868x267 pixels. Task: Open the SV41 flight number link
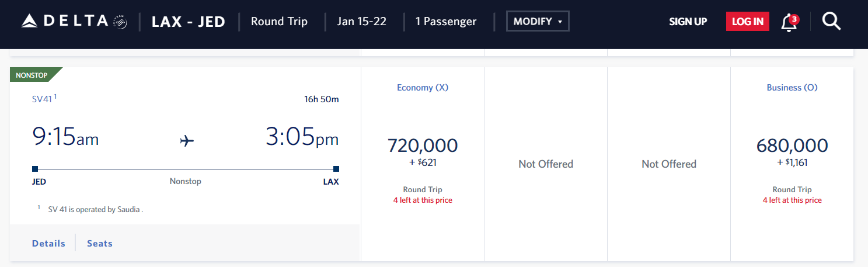[42, 99]
